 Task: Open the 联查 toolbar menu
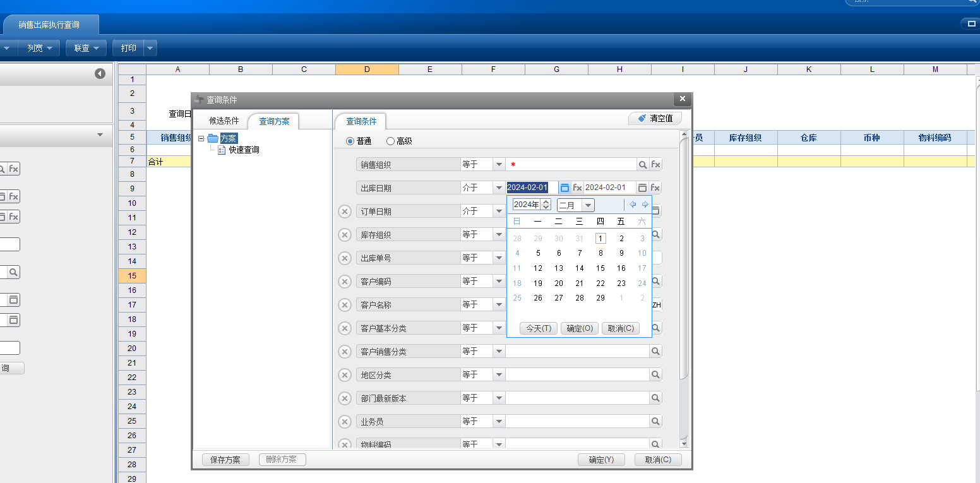86,48
